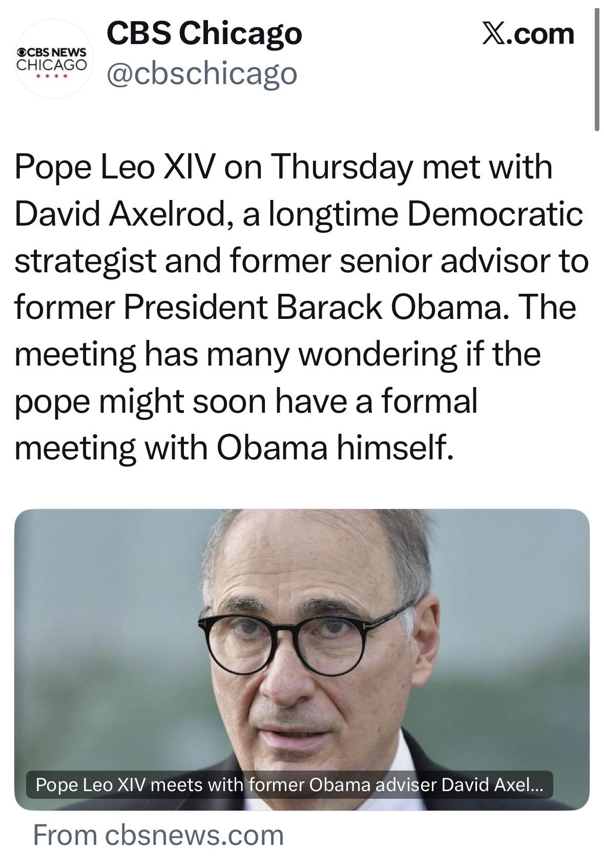The width and height of the screenshot is (604, 868).
Task: Open the CBS Chicago account name
Action: point(204,34)
